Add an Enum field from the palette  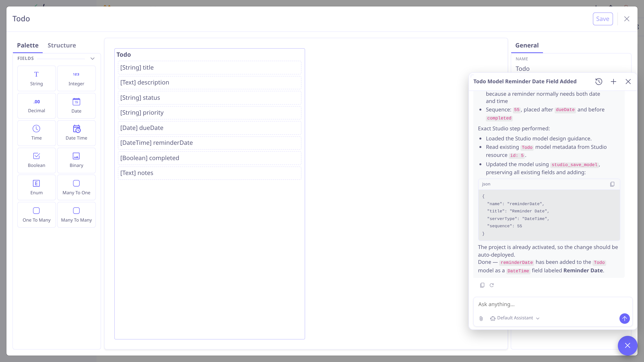[x=36, y=187]
